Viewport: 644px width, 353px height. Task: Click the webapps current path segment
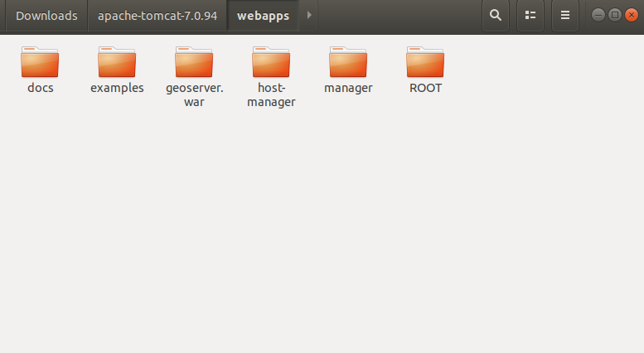(x=263, y=16)
